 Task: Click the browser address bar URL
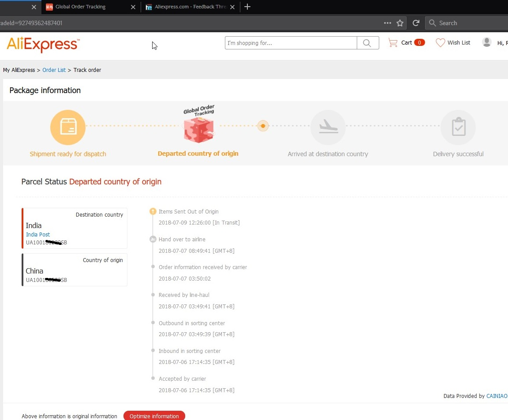(31, 23)
